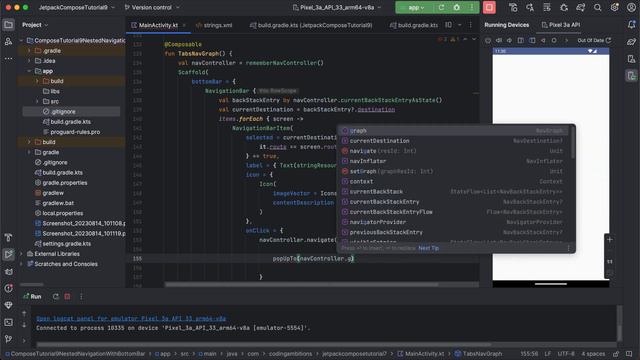This screenshot has height=360, width=640.
Task: Click the Search Everywhere magnifier
Action: point(598,7)
